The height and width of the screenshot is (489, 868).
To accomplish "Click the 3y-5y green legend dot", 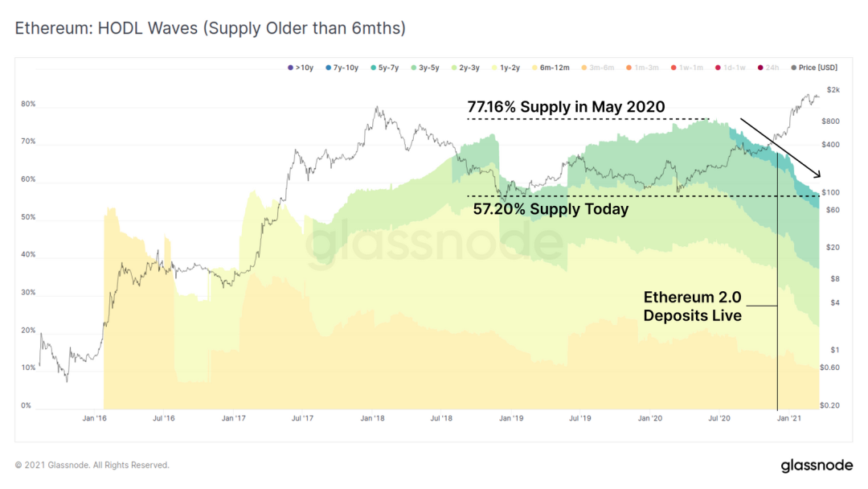I will point(414,68).
